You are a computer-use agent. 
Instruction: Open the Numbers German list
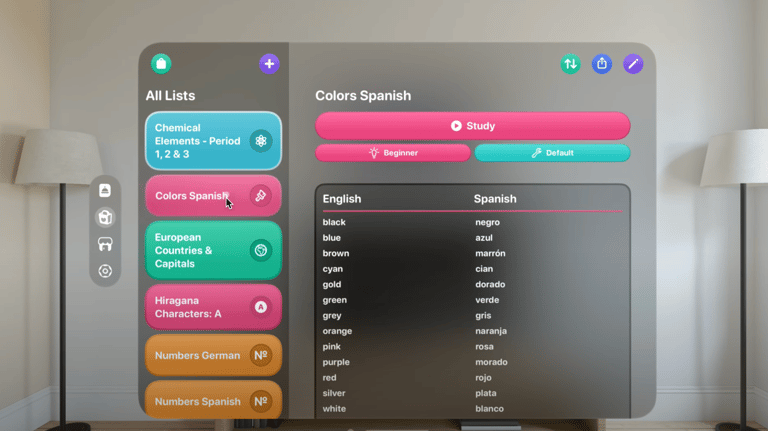point(214,355)
